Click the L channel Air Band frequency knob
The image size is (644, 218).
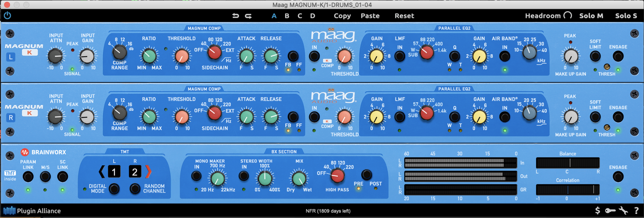point(529,52)
